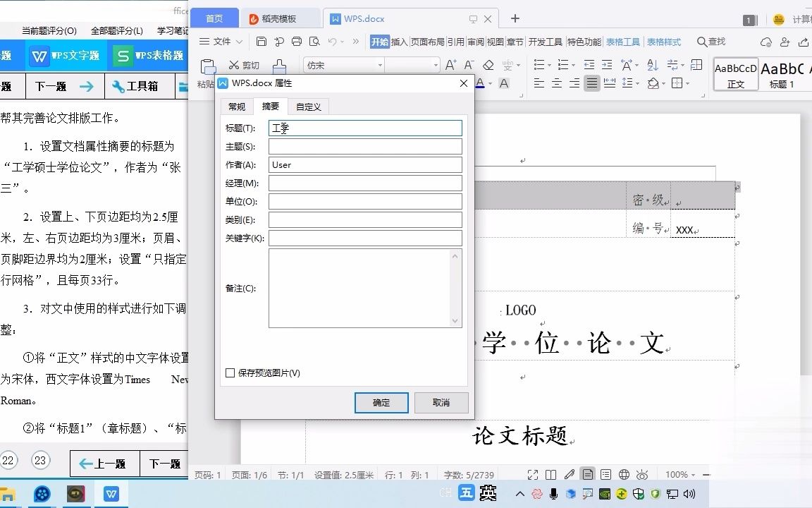Open the font color dropdown arrow
Image resolution: width=812 pixels, height=508 pixels.
click(x=490, y=83)
